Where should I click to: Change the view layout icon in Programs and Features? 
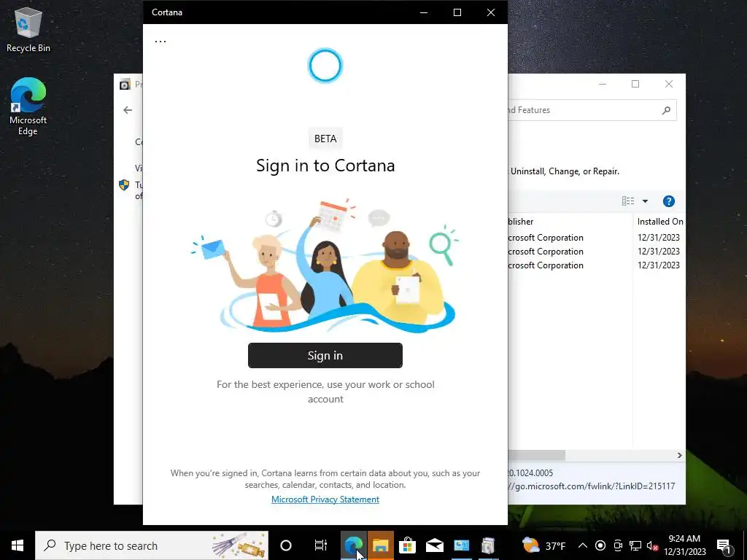[628, 201]
